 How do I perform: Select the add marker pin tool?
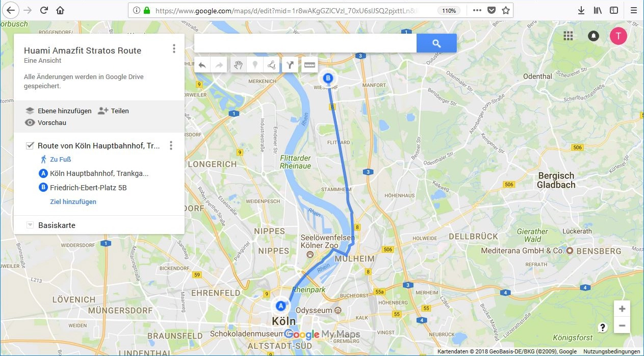tap(254, 65)
